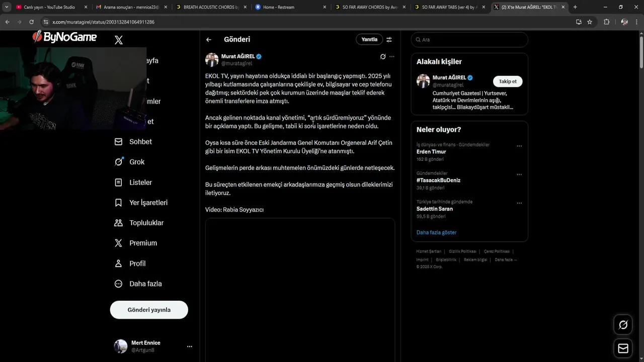The image size is (644, 362).
Task: Open Chrome profile avatar
Action: click(624, 22)
